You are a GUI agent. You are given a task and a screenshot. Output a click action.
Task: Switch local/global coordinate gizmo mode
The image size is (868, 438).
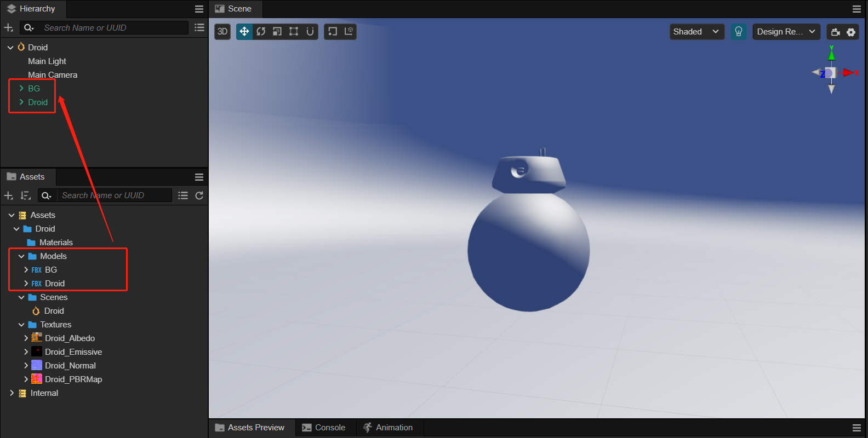[349, 32]
